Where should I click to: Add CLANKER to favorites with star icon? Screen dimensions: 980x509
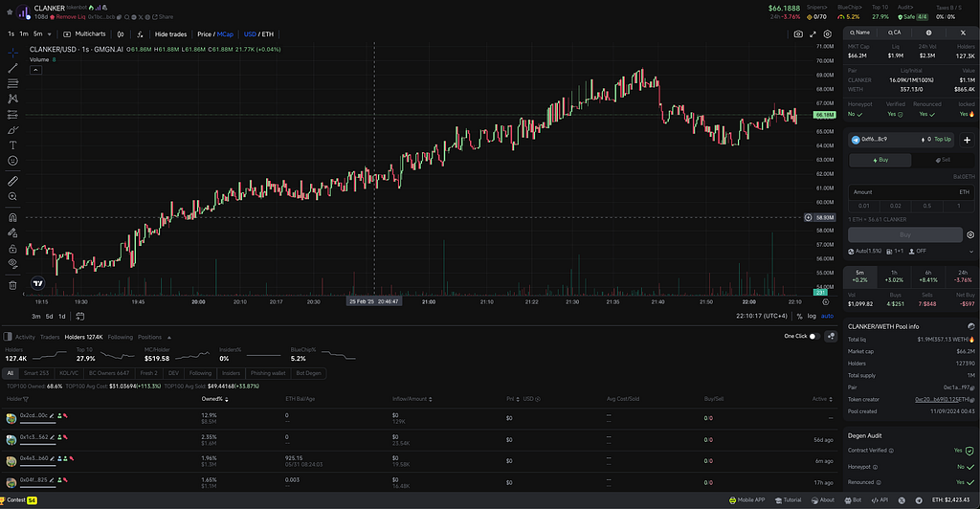tap(10, 11)
